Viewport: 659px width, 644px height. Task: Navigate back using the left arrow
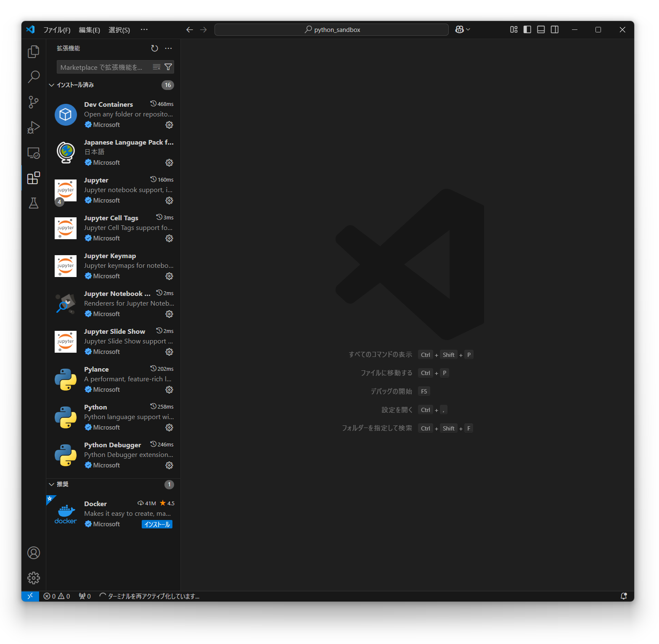[x=189, y=29]
